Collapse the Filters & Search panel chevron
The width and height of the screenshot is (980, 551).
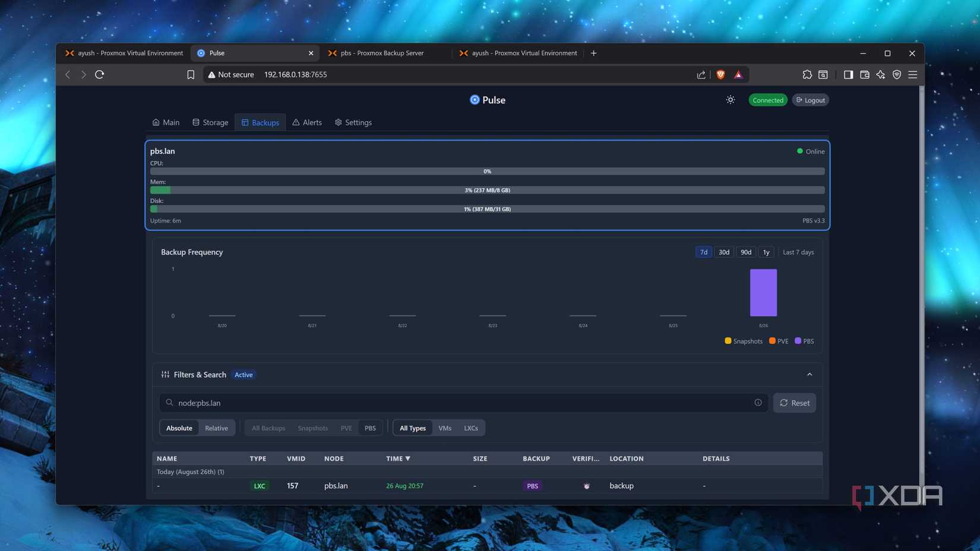[x=809, y=374]
